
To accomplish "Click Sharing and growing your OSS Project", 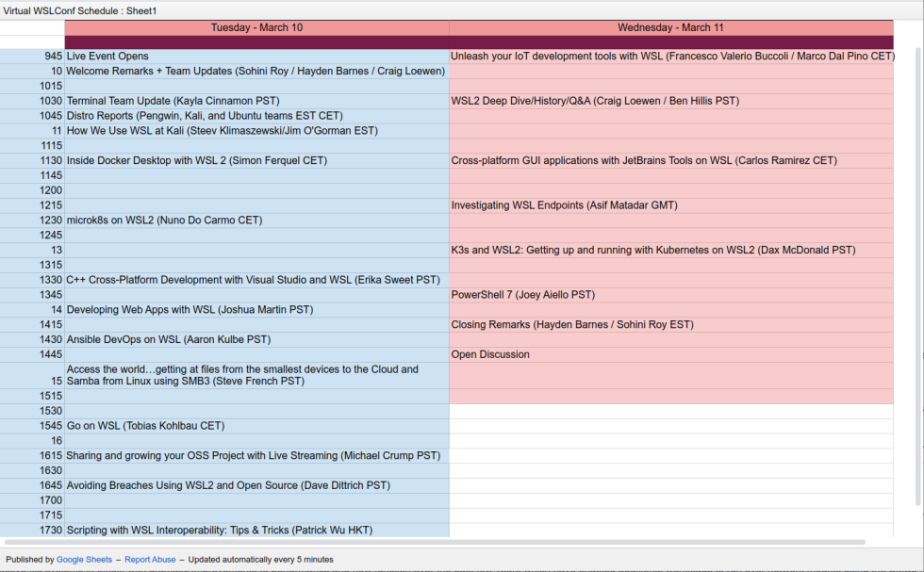I will point(256,456).
